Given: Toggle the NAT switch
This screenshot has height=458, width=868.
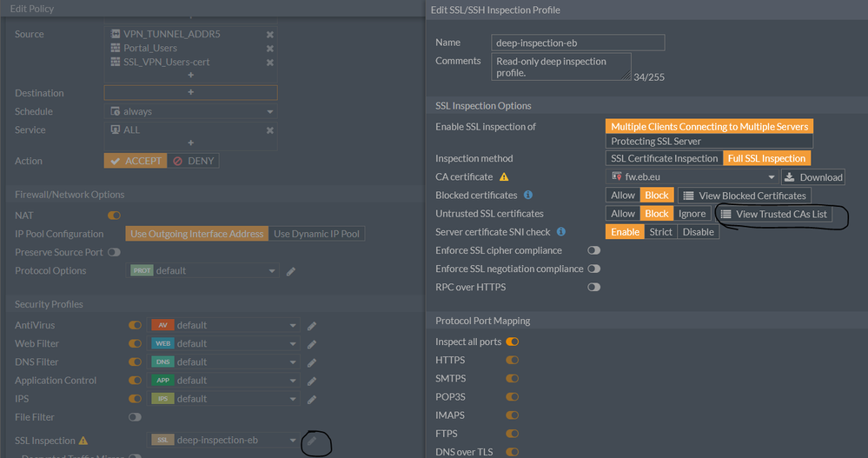Looking at the screenshot, I should coord(114,215).
